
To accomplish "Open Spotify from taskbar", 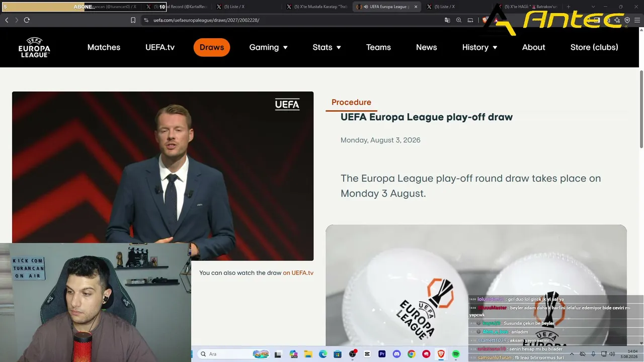I will tap(456, 354).
